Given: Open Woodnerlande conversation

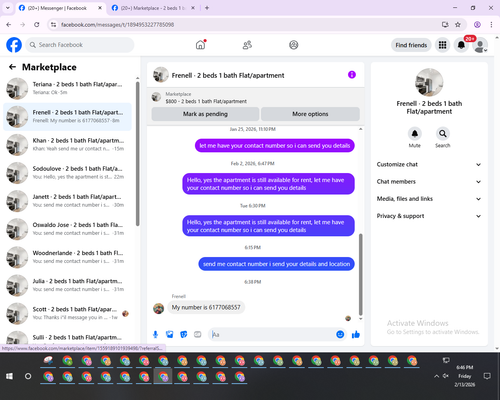Looking at the screenshot, I should click(67, 257).
